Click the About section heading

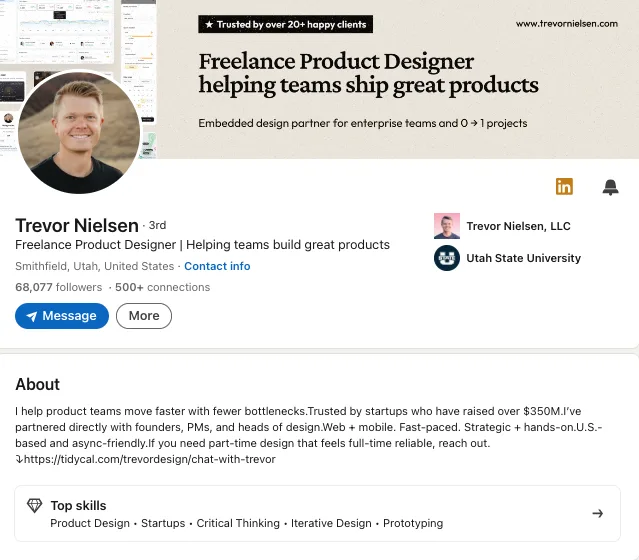[37, 384]
